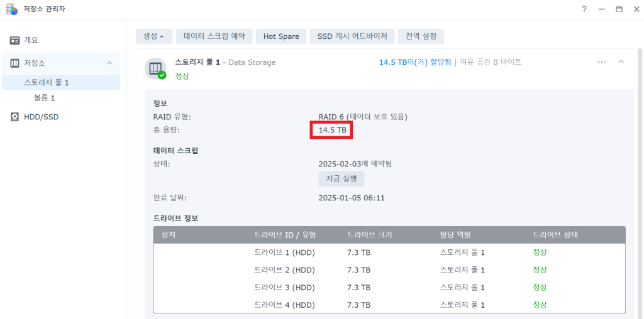Click the 저장소 storage sidebar icon
Screen dimensions: 644x319
pos(15,63)
